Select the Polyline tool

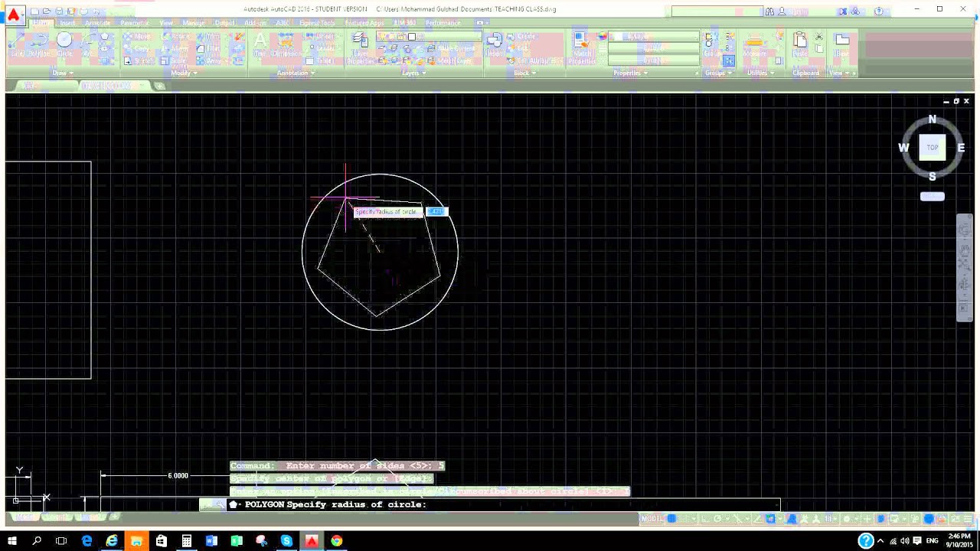point(40,44)
